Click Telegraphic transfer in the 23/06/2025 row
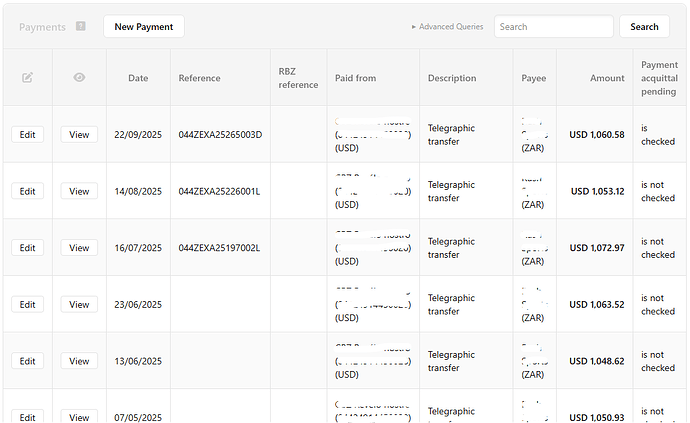Viewport: 690px width, 423px height. pyautogui.click(x=451, y=305)
